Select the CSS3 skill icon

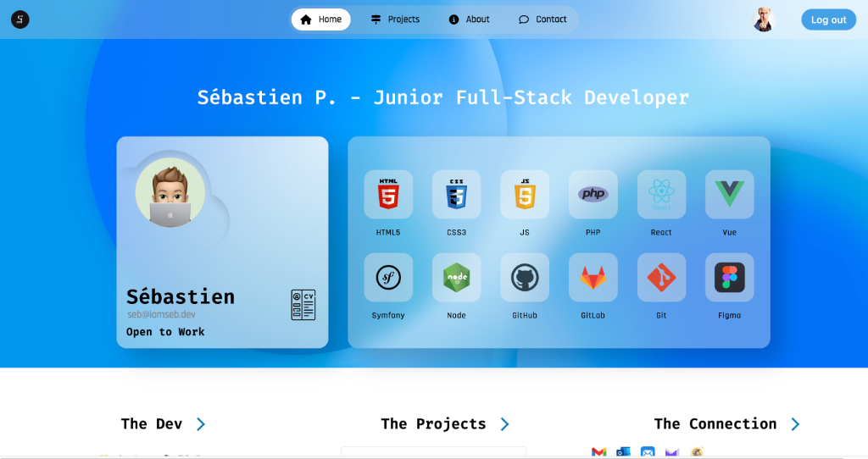point(457,194)
